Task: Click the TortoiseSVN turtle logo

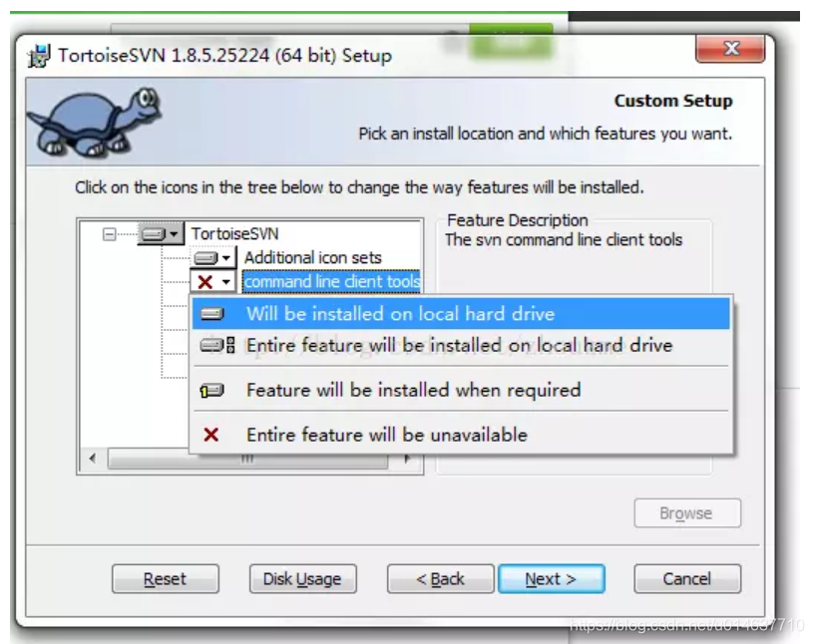Action: pos(95,122)
